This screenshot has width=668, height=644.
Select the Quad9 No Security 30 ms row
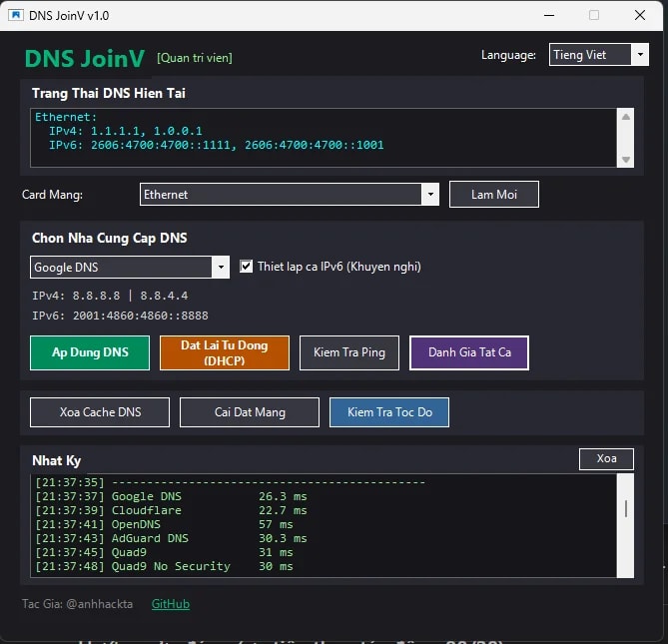[165, 566]
